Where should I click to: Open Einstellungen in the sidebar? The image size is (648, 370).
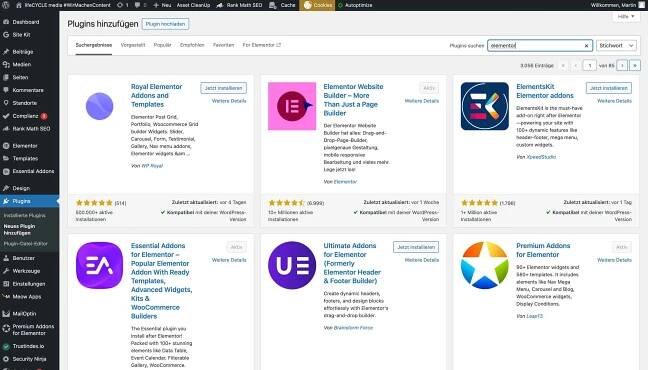tap(29, 284)
